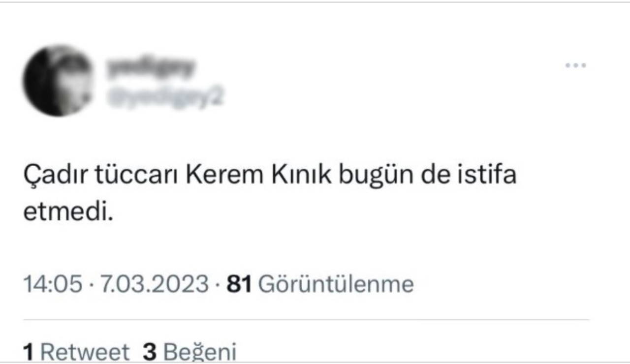Click the bold number 1 before Retweet

(x=29, y=352)
